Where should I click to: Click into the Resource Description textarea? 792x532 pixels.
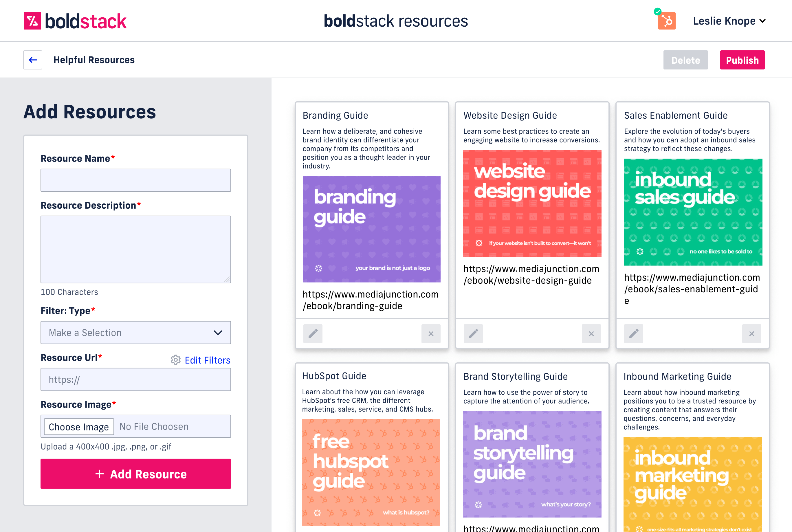pos(136,249)
